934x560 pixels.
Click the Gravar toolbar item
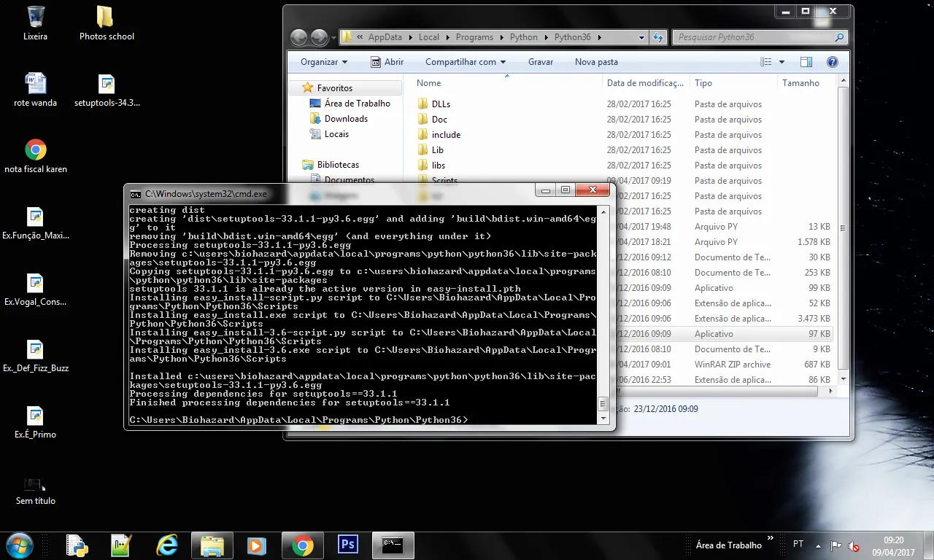[x=540, y=62]
